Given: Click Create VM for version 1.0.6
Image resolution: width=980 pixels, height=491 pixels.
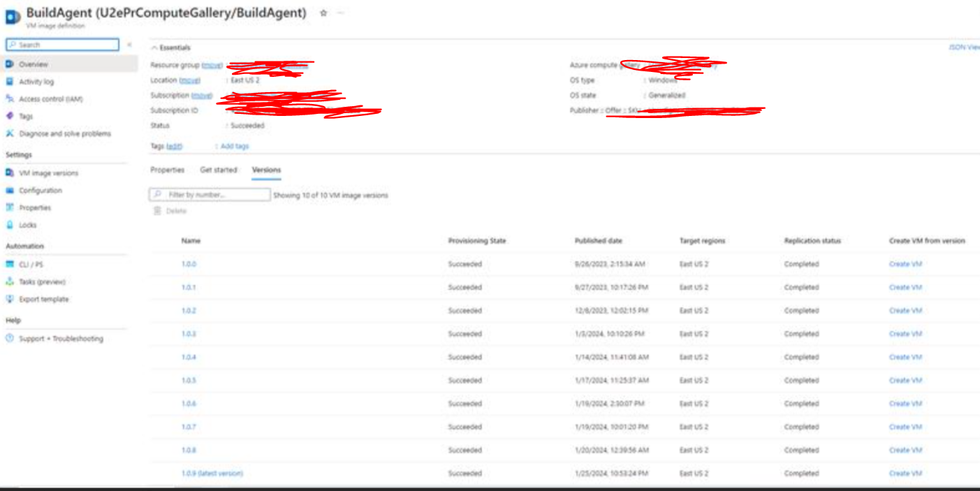Looking at the screenshot, I should (x=905, y=404).
